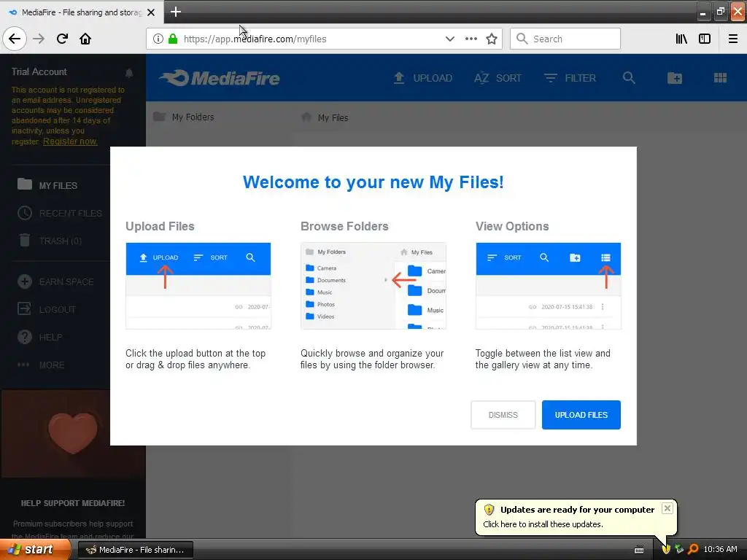Click the Firefox back arrow button
Image resolution: width=747 pixels, height=560 pixels.
point(15,39)
